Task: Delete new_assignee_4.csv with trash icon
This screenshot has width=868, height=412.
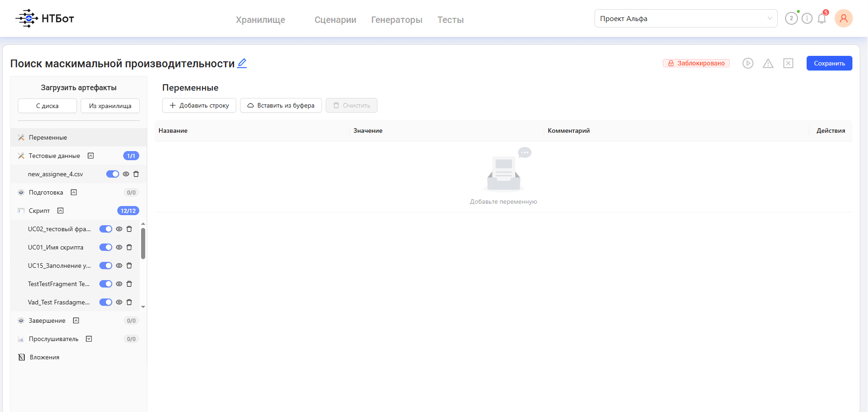Action: [x=136, y=174]
